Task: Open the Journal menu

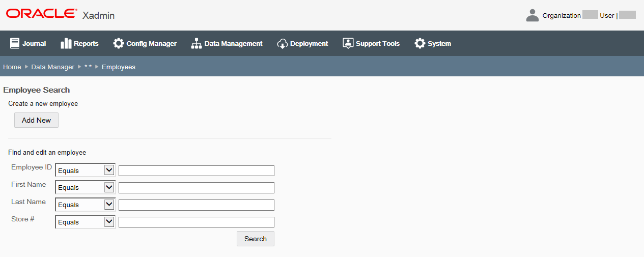Action: (x=28, y=43)
